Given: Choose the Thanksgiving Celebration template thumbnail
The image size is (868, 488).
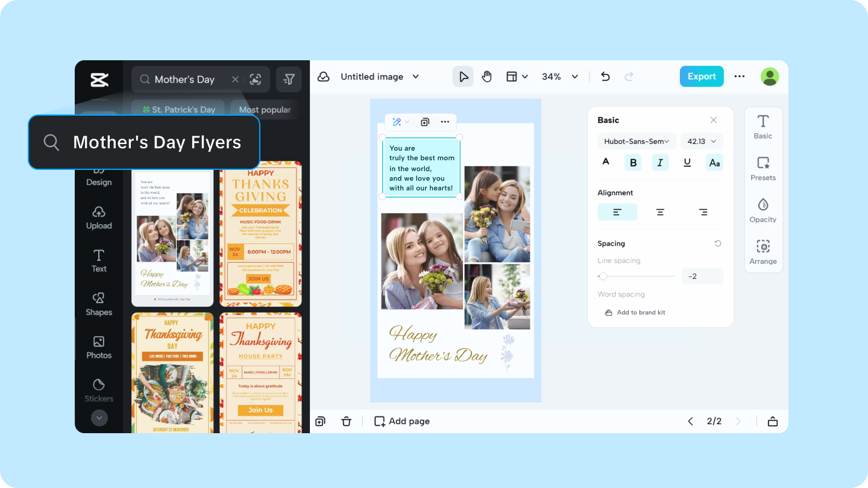Looking at the screenshot, I should click(260, 234).
